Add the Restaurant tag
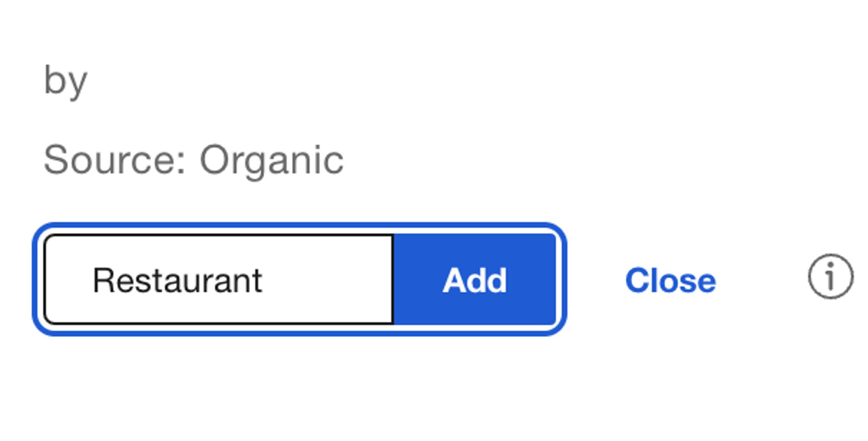 (475, 280)
